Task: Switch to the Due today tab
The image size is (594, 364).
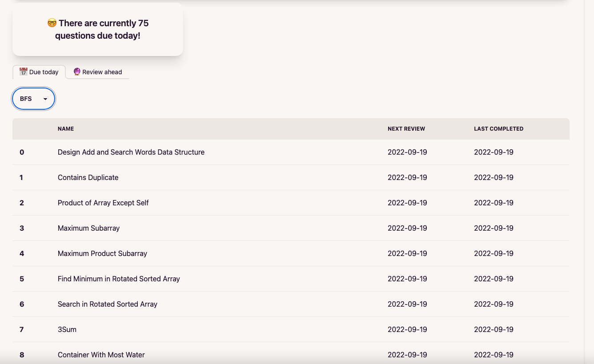Action: [39, 72]
